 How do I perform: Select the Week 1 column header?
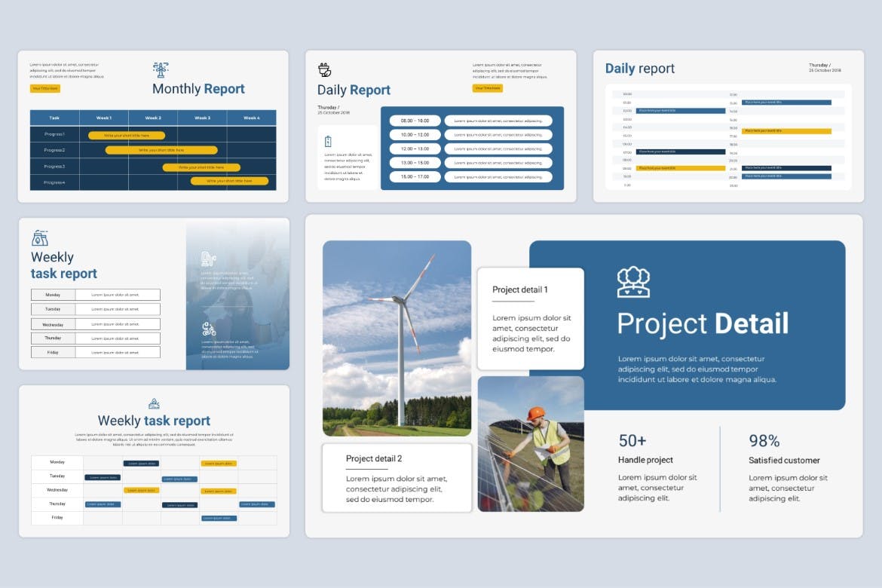[x=104, y=118]
